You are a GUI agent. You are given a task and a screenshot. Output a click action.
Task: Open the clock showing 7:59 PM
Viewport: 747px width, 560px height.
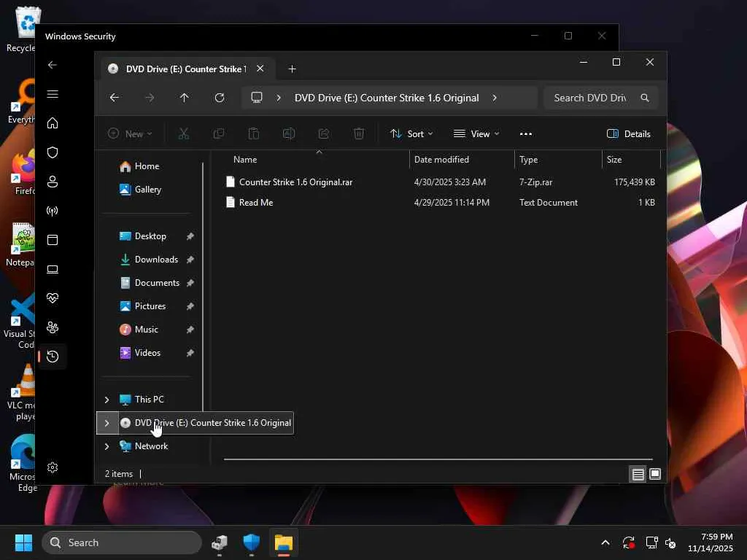pyautogui.click(x=710, y=542)
